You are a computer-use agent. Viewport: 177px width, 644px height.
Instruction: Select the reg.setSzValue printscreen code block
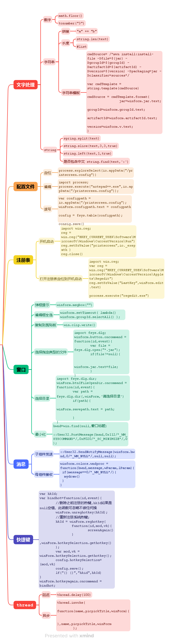click(x=98, y=241)
